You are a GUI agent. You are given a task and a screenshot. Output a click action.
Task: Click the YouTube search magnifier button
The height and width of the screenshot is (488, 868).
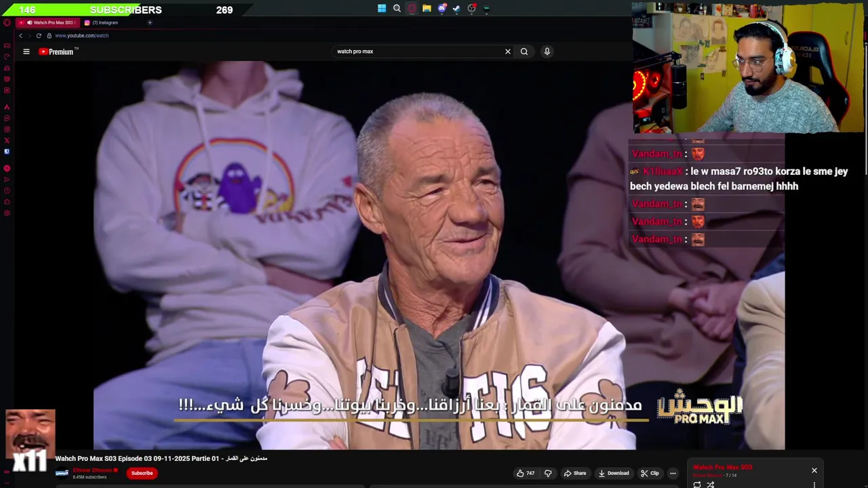tap(524, 52)
